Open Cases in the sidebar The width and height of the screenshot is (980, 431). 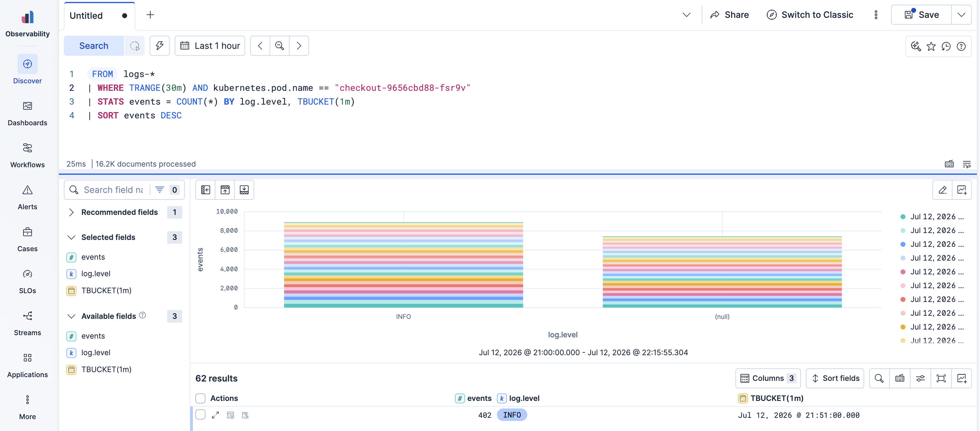27,239
